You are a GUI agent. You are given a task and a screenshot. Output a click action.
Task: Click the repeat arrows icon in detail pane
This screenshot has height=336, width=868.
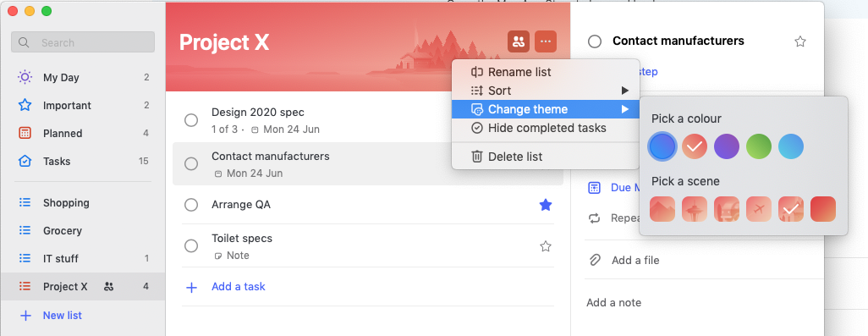[595, 218]
